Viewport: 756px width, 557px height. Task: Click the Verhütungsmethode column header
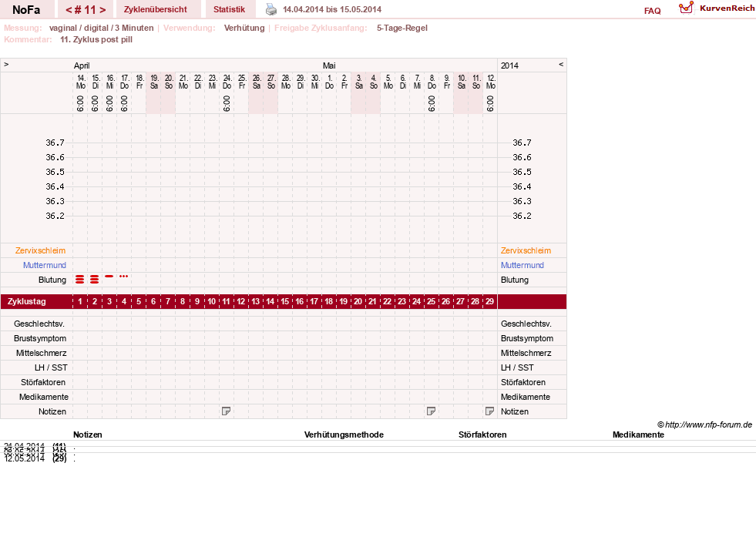(x=344, y=435)
